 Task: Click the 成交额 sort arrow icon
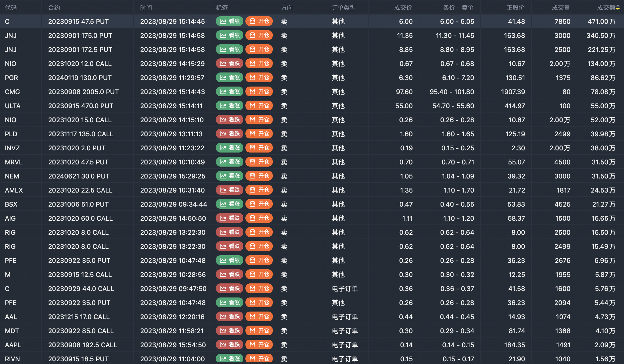618,8
